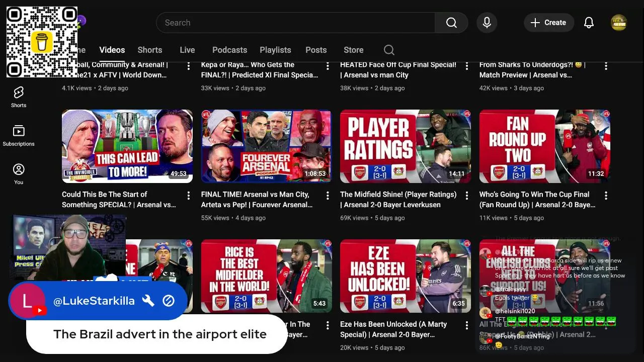644x362 pixels.
Task: Open the notifications bell
Action: 589,23
